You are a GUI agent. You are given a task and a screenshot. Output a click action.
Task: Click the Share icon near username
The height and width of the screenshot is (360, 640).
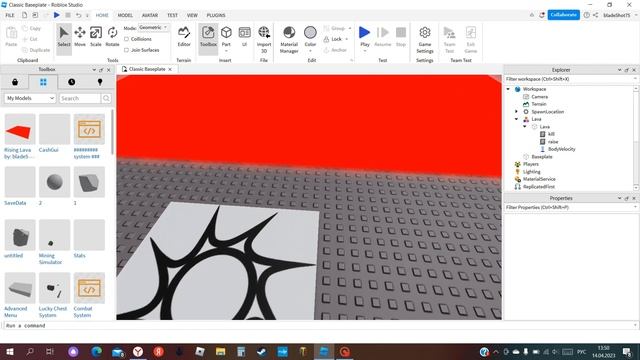click(x=596, y=15)
